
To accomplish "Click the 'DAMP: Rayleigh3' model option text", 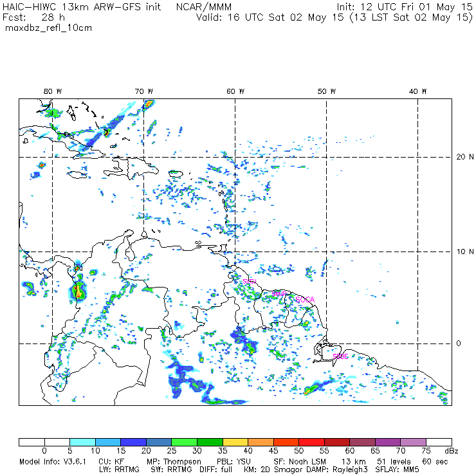I will click(337, 470).
